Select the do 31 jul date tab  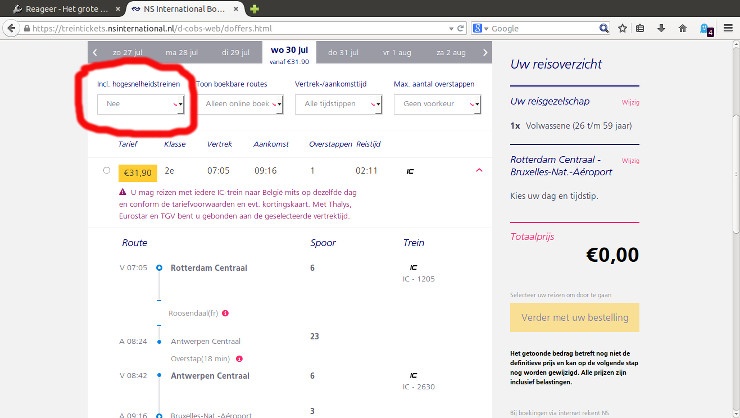point(343,52)
